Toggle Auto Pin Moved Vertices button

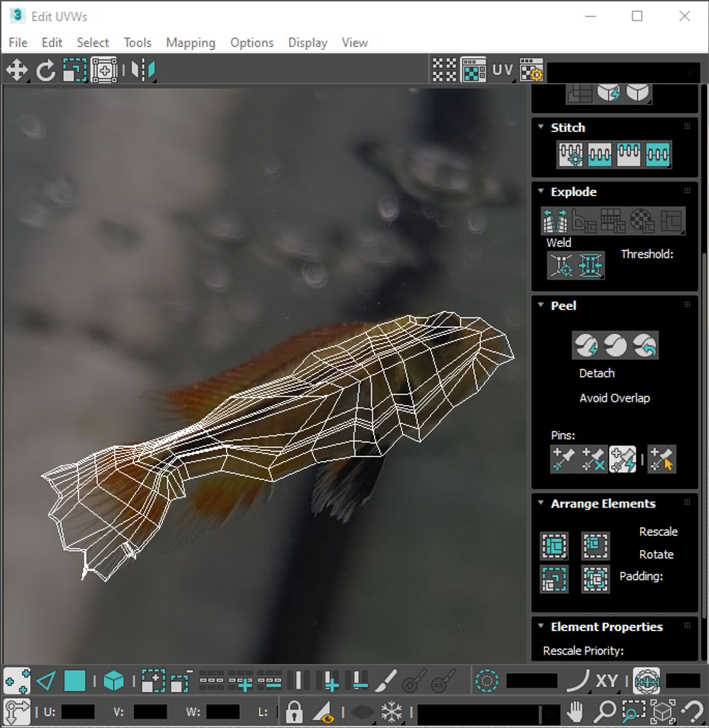tap(622, 460)
